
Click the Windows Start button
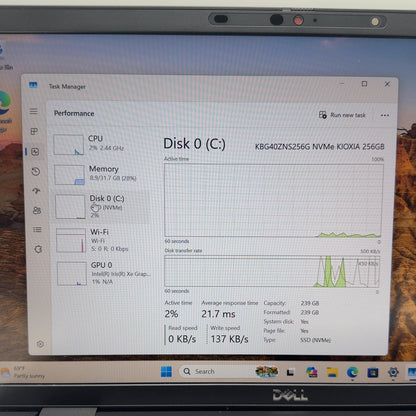[x=166, y=371]
